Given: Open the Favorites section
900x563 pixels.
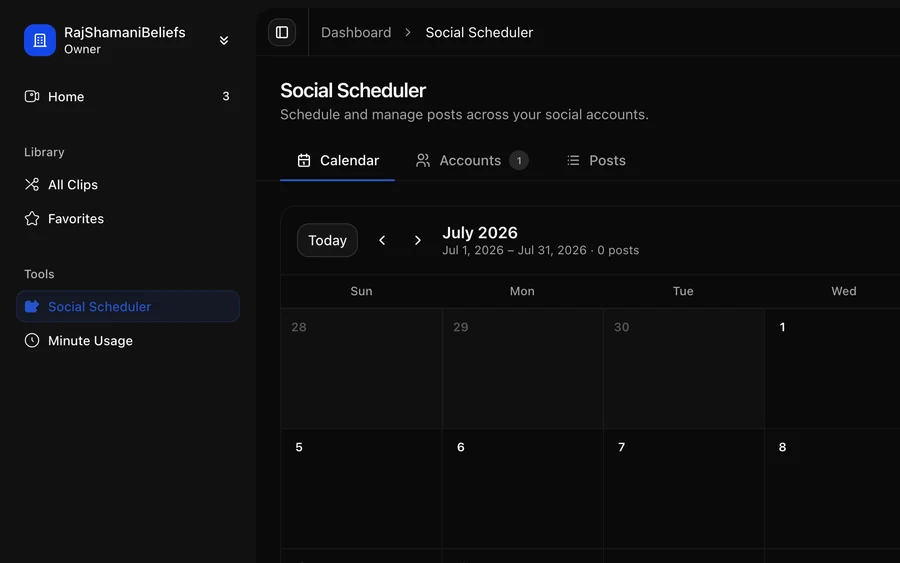Looking at the screenshot, I should (128, 219).
